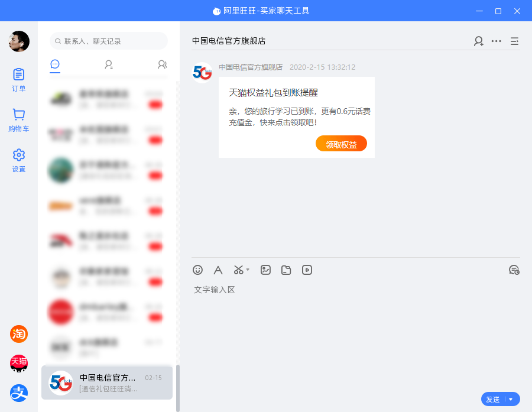Send a file using the file icon
The image size is (532, 412).
click(286, 270)
